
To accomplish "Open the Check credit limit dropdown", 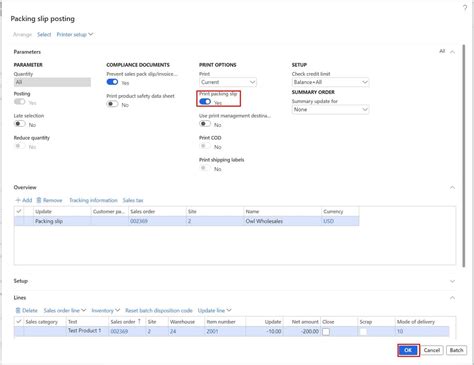I will tap(330, 82).
